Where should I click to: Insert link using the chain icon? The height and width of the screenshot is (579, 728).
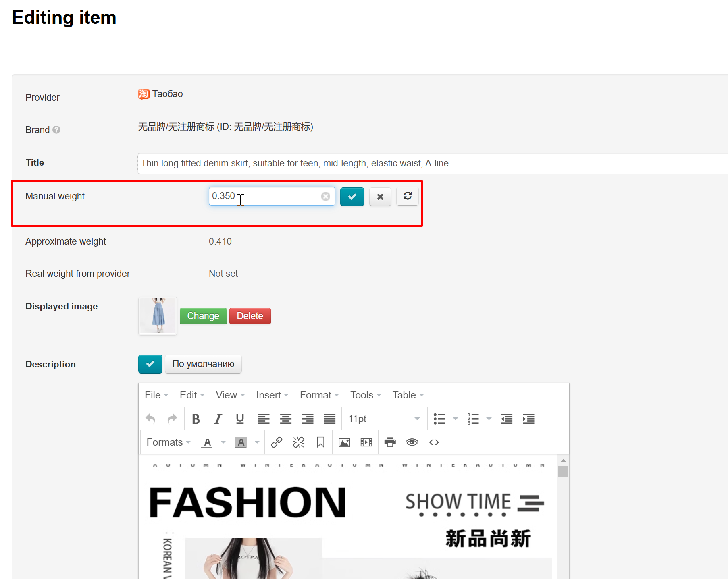pyautogui.click(x=277, y=442)
